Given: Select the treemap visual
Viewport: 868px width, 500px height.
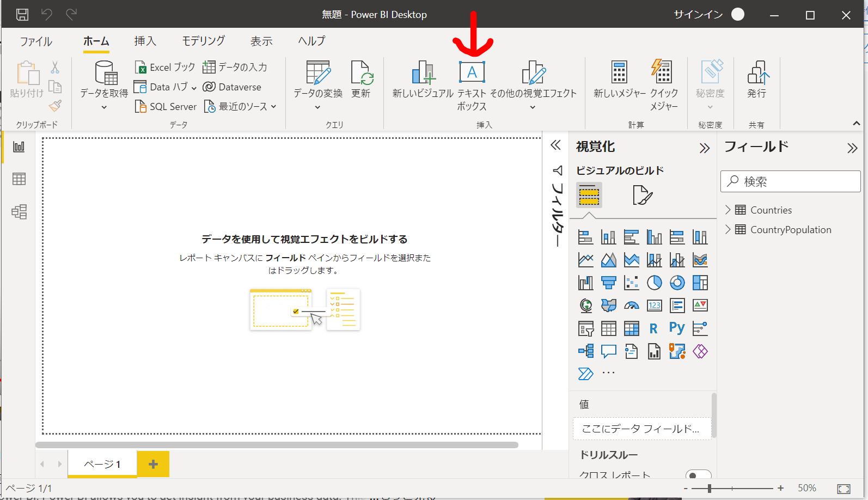Looking at the screenshot, I should (700, 283).
